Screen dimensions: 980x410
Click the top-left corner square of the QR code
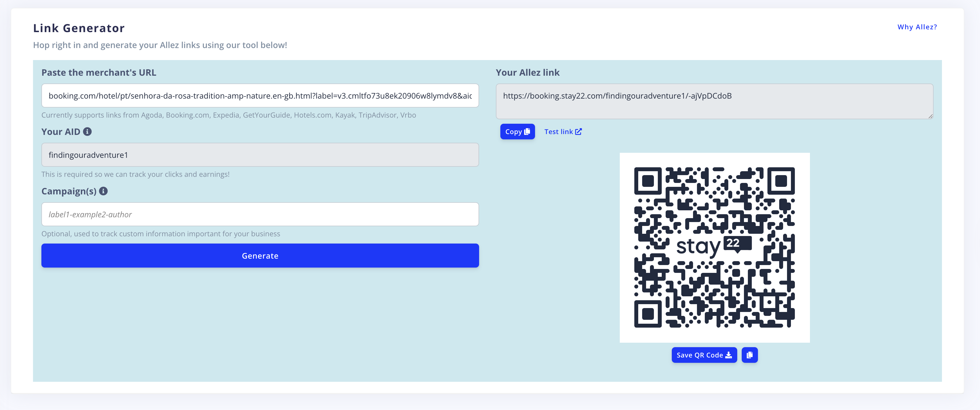pyautogui.click(x=648, y=181)
